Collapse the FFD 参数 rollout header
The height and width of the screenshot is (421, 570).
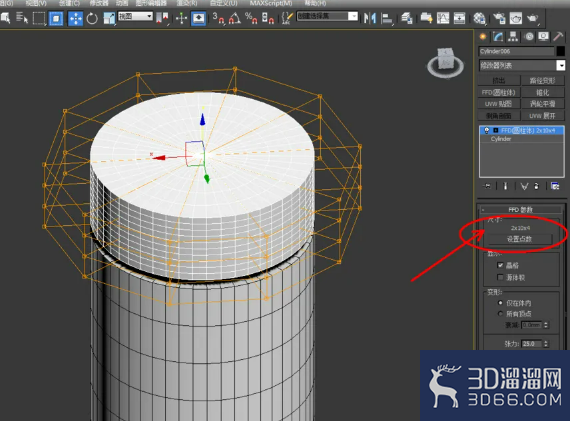[x=521, y=210]
